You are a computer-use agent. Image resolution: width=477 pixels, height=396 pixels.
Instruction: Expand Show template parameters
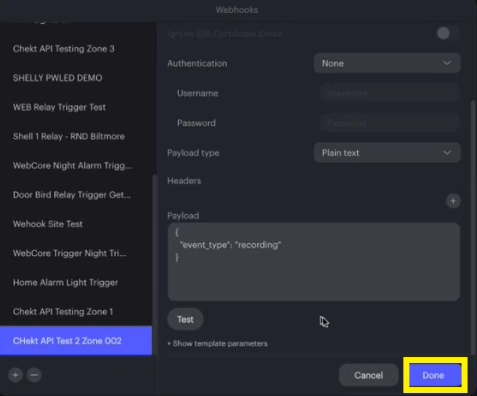click(x=217, y=344)
